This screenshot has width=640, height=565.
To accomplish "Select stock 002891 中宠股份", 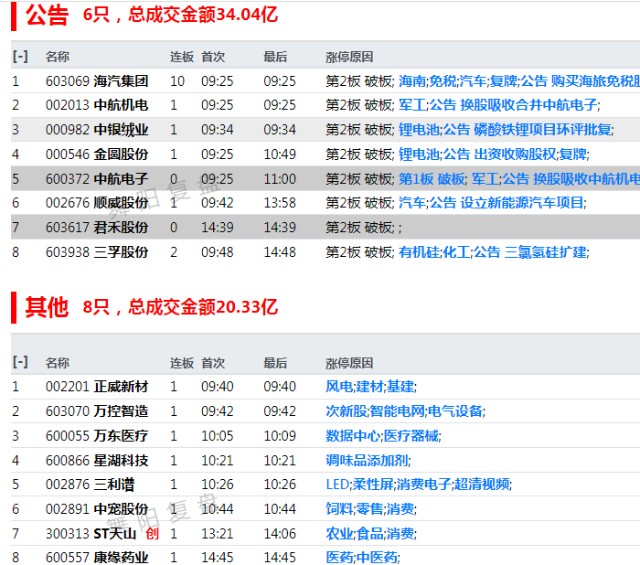I will tap(97, 509).
